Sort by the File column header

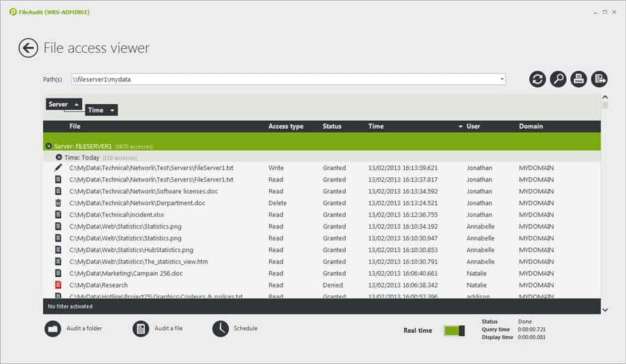click(x=74, y=126)
